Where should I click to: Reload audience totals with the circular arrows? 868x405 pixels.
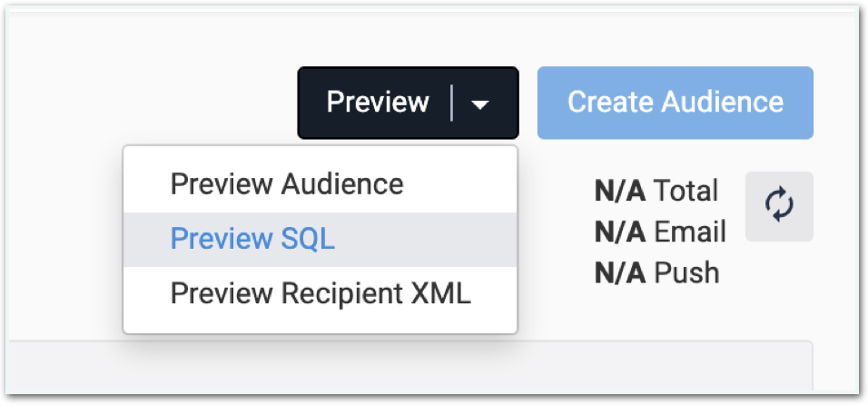click(779, 206)
